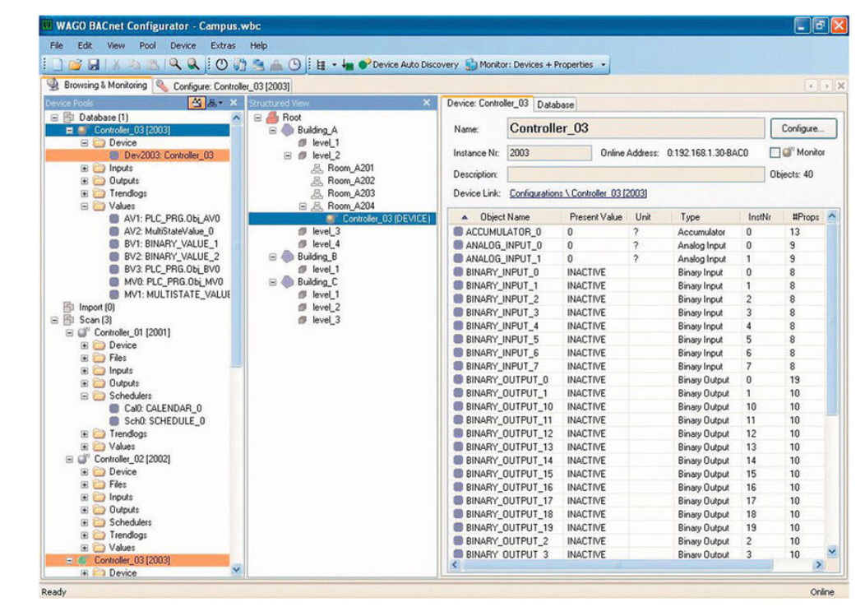Collapse the Database (1) tree node

[54, 117]
